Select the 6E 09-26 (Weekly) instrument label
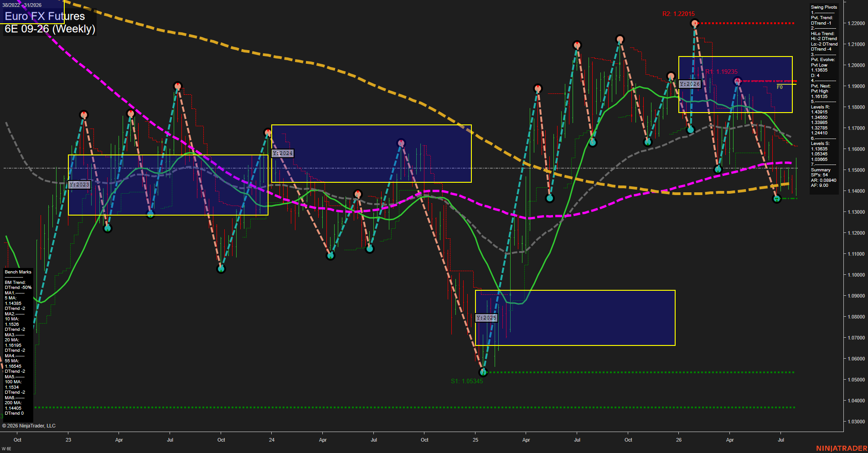This screenshot has width=868, height=453. point(50,29)
